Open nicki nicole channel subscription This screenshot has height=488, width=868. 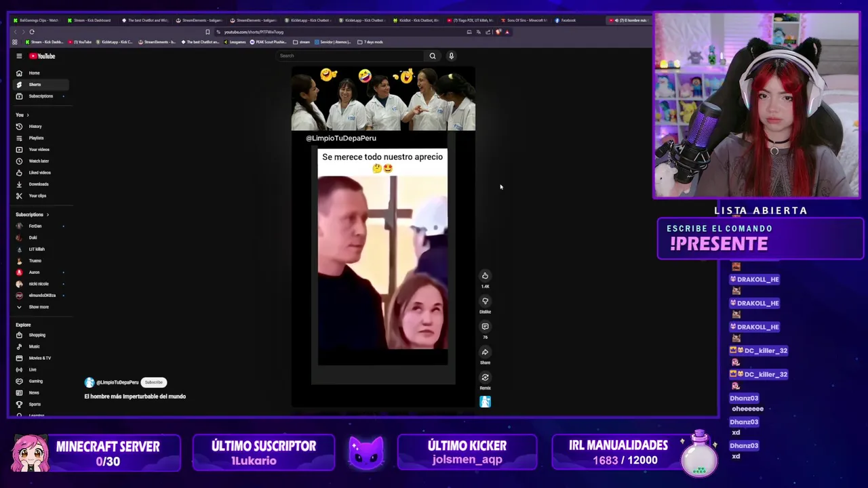[x=40, y=284]
